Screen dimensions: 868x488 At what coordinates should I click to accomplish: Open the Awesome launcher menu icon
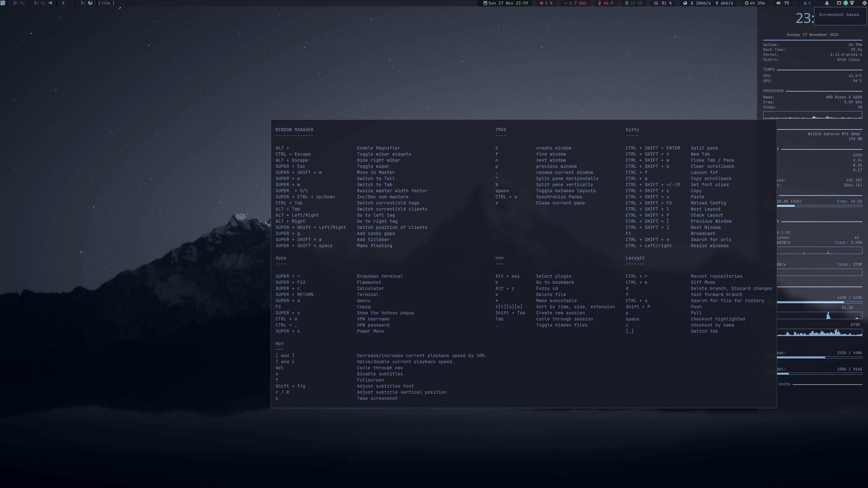[x=3, y=3]
